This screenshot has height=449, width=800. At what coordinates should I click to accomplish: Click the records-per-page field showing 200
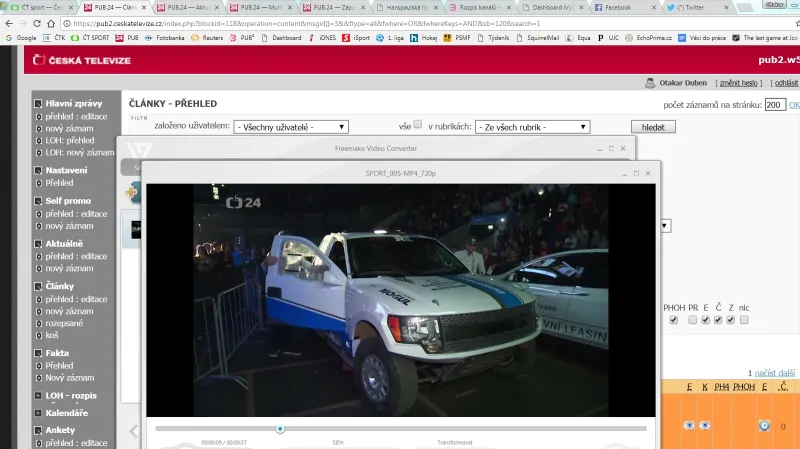(x=775, y=105)
